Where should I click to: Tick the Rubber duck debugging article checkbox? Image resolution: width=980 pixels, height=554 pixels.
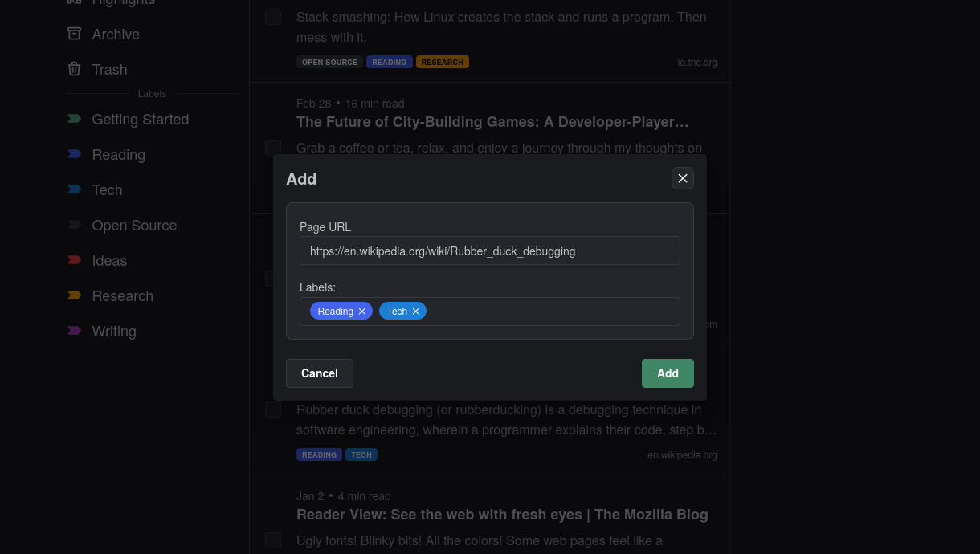(273, 409)
